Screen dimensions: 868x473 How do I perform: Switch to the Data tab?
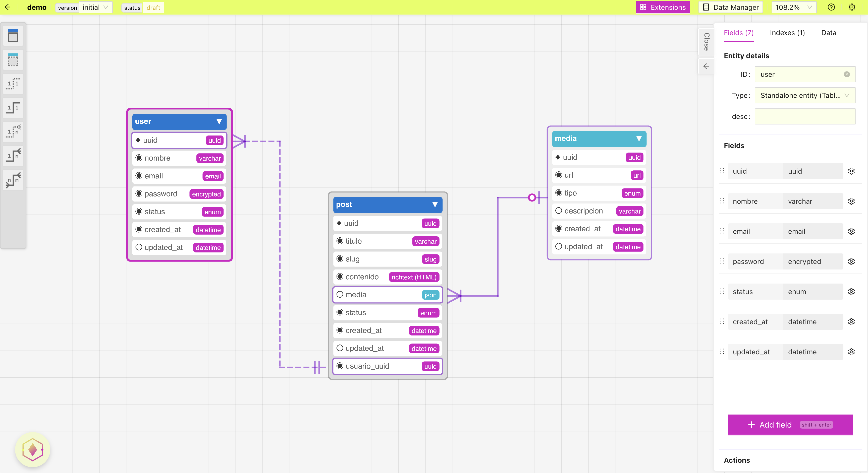(x=828, y=33)
